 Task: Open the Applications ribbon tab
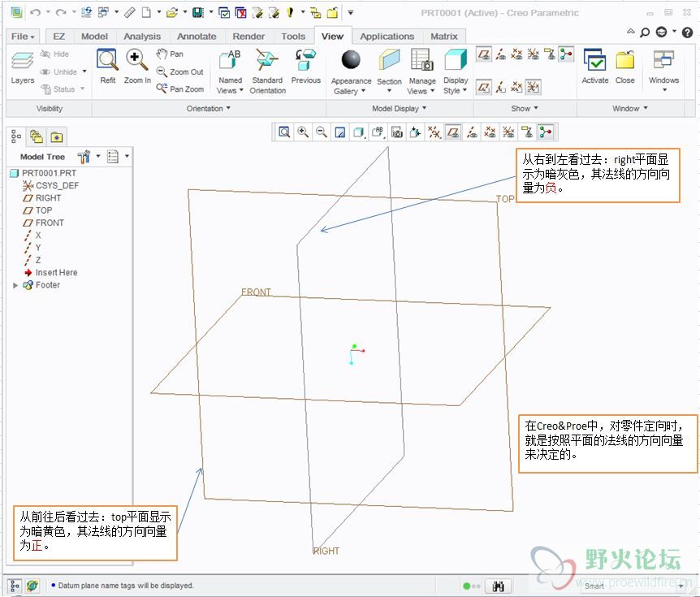click(387, 37)
